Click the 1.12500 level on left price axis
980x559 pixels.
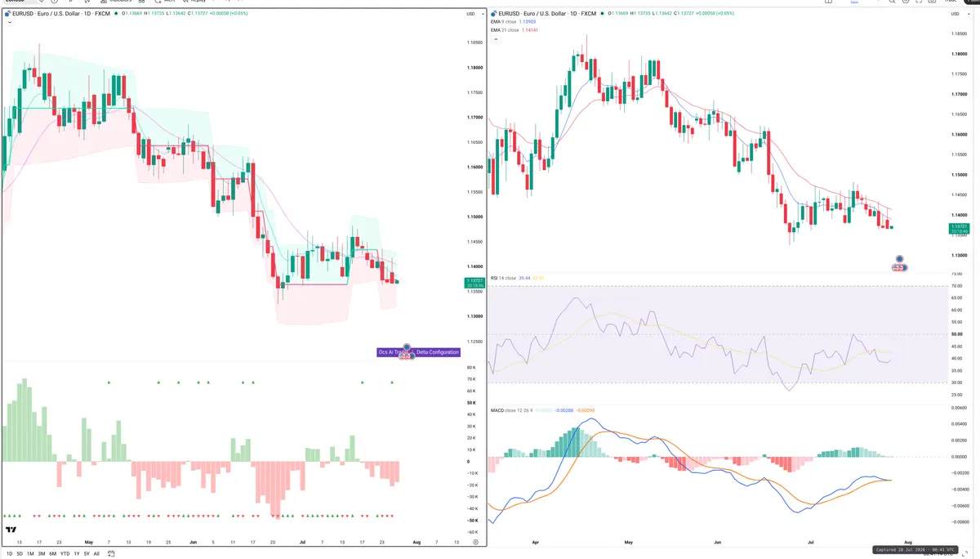[x=474, y=342]
